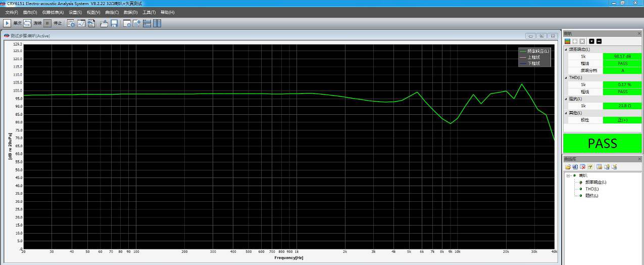This screenshot has width=644, height=265.
Task: Open the 曲线(C) menu
Action: point(112,12)
